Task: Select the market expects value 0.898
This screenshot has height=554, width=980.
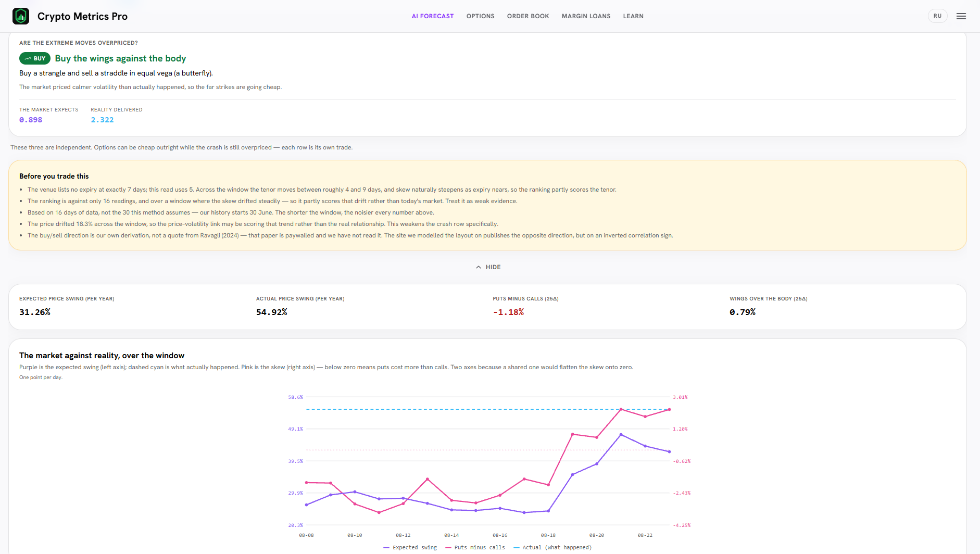Action: coord(31,120)
